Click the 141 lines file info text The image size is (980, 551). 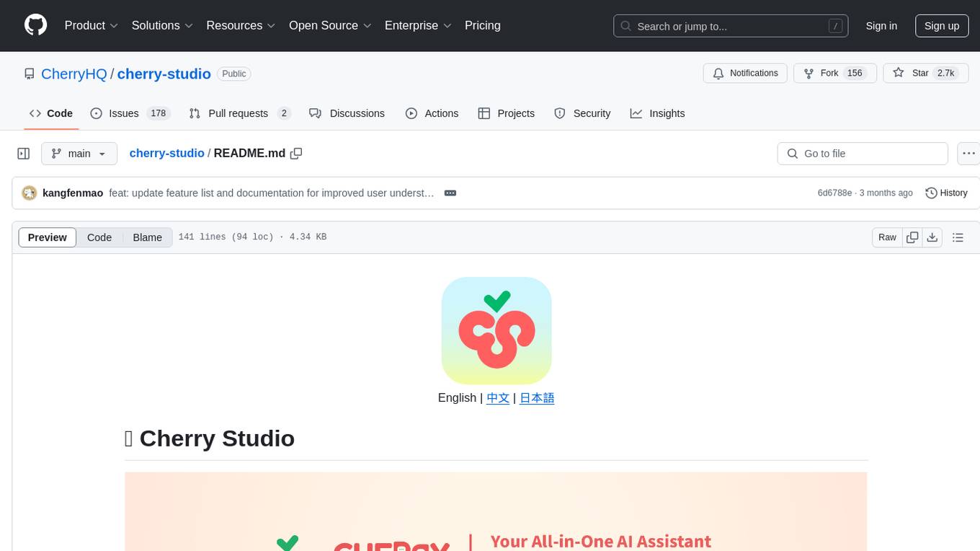(252, 237)
